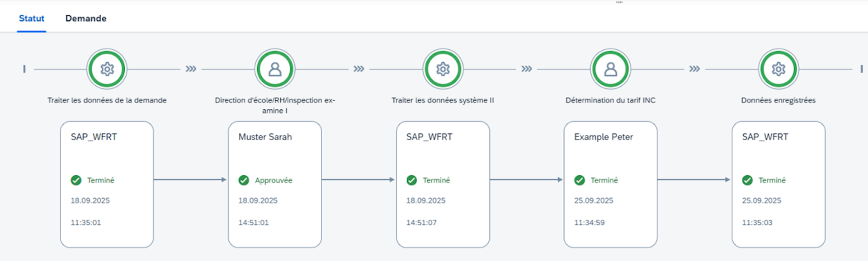868x261 pixels.
Task: Select person icon above Direction d'école/RH/inspection examine I
Action: [275, 69]
